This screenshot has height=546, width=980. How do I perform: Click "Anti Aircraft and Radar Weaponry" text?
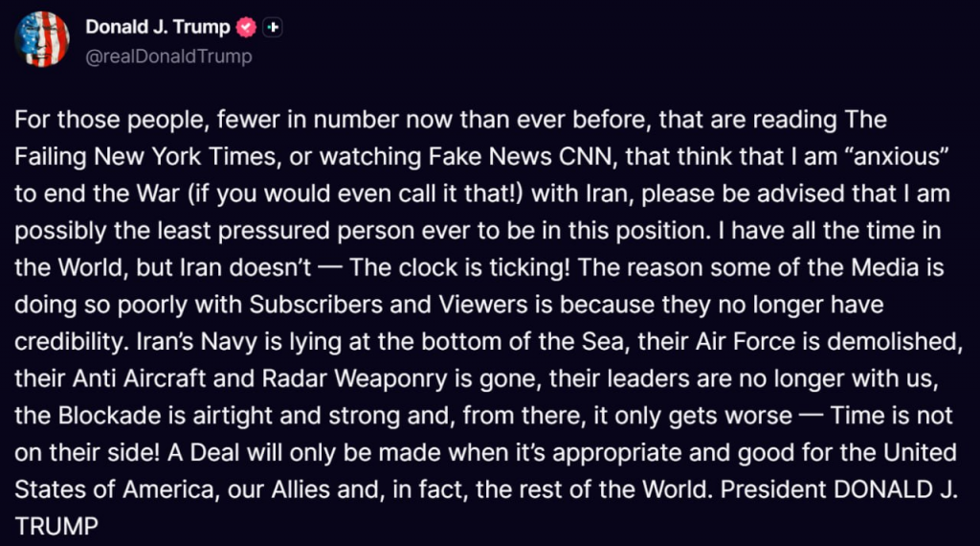point(209,378)
